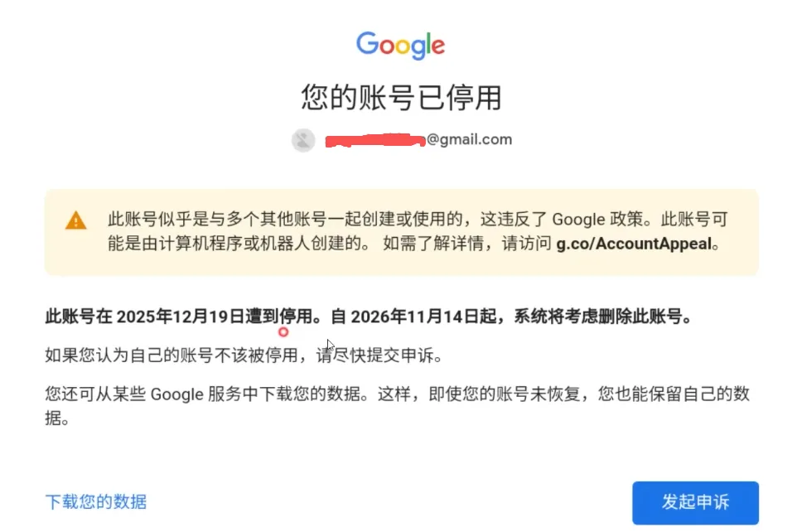The width and height of the screenshot is (802, 532).
Task: Click the orange warning triangle icon
Action: coord(75,220)
